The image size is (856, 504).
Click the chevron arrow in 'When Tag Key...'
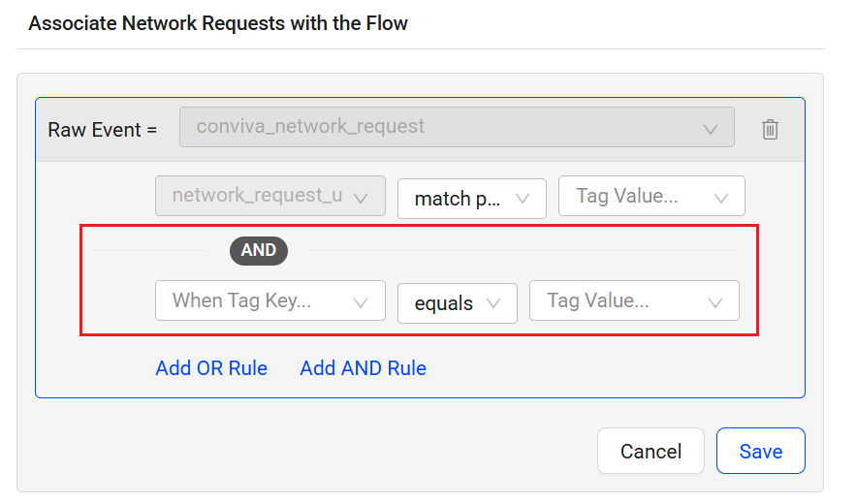[361, 302]
